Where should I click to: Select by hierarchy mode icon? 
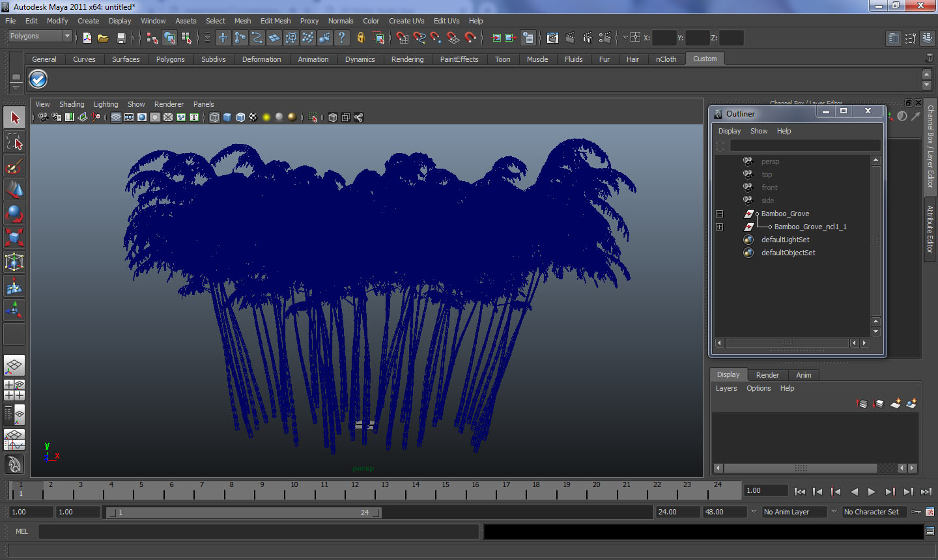tap(152, 38)
